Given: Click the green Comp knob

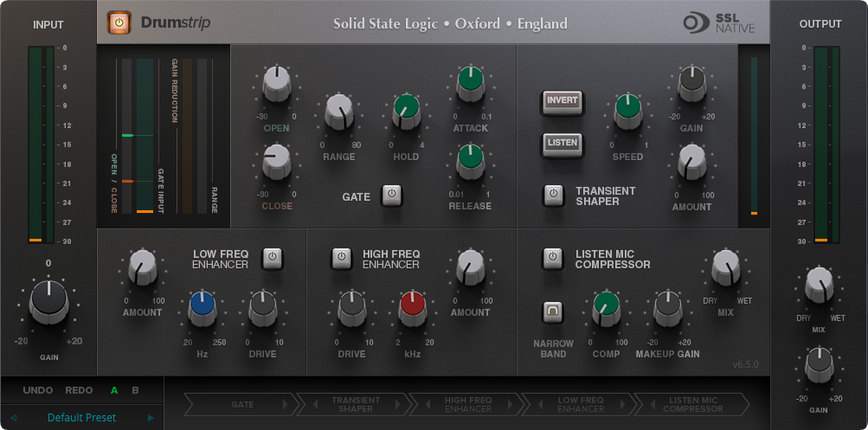Looking at the screenshot, I should (x=607, y=309).
